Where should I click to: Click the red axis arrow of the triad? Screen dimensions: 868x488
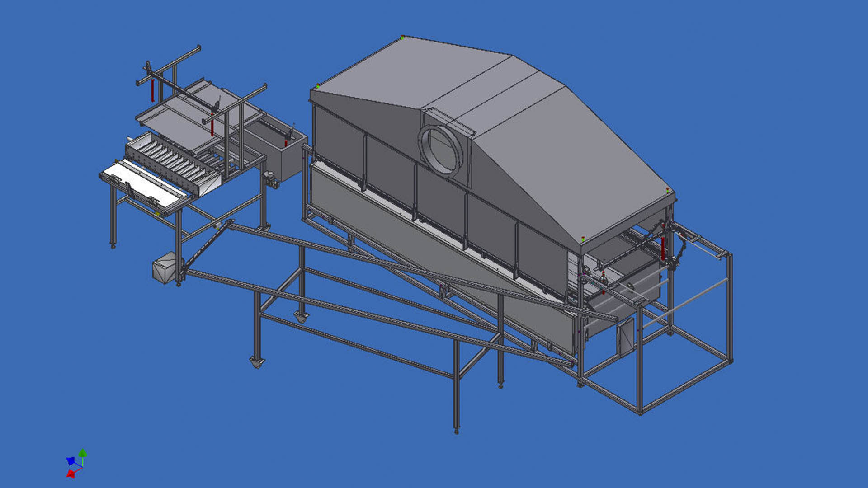[71, 473]
